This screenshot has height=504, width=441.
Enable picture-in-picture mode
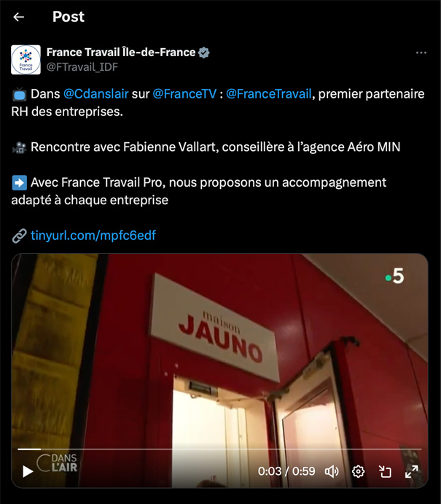click(384, 471)
